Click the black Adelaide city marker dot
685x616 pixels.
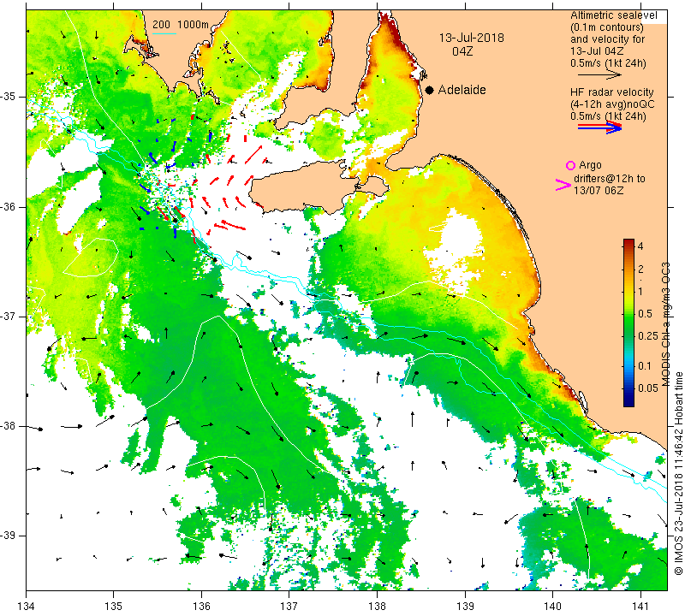point(430,90)
